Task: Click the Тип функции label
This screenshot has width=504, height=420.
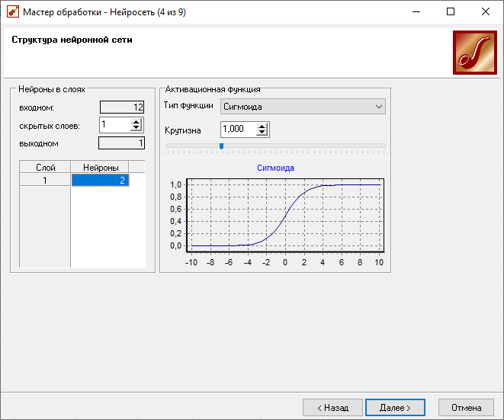Action: [188, 105]
